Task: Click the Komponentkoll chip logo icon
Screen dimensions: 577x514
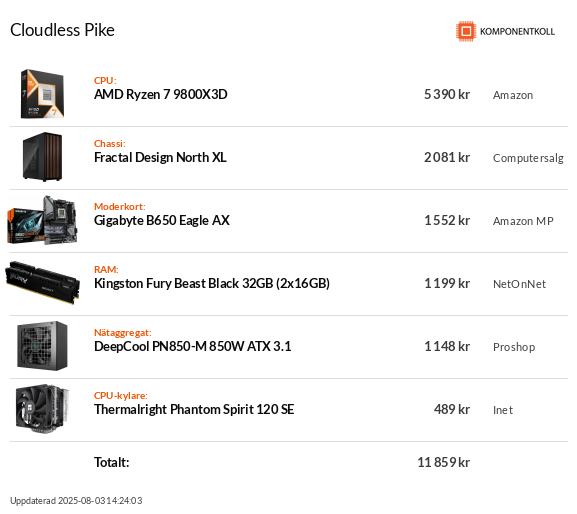Action: pos(466,31)
